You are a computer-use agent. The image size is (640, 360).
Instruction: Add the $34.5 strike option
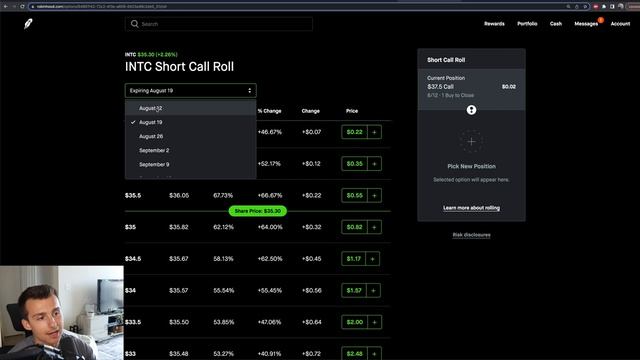tap(372, 259)
